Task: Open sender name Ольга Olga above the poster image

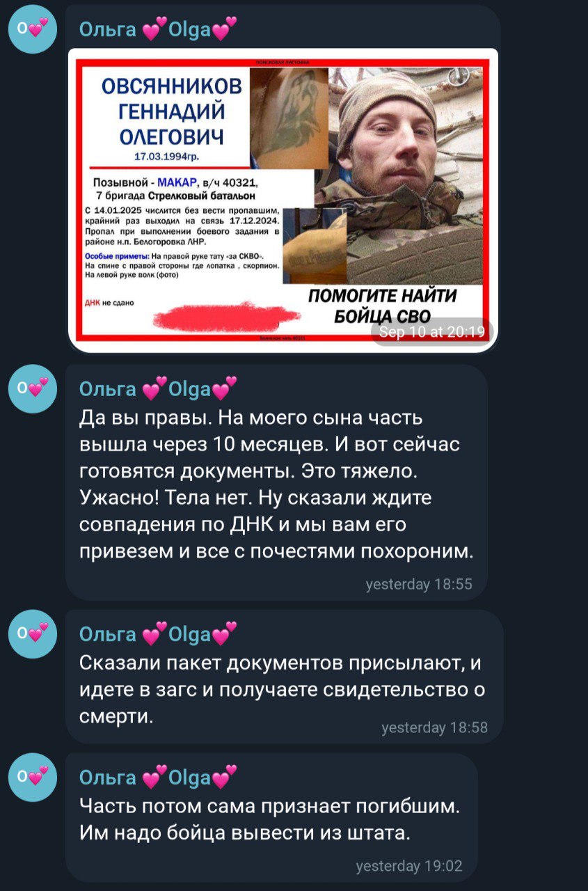Action: [x=158, y=29]
